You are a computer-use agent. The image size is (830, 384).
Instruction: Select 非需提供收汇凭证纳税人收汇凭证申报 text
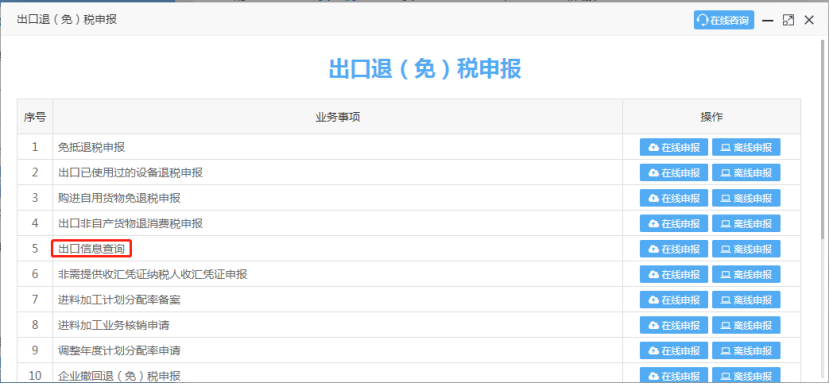tap(152, 274)
